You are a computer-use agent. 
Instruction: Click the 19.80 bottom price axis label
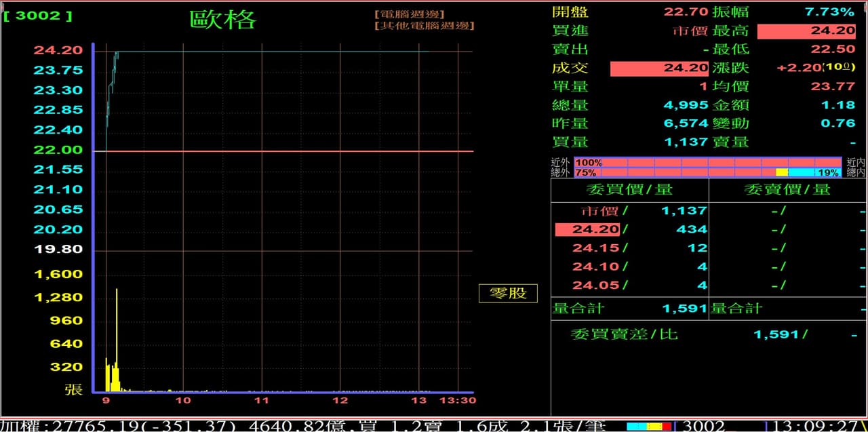tap(58, 249)
